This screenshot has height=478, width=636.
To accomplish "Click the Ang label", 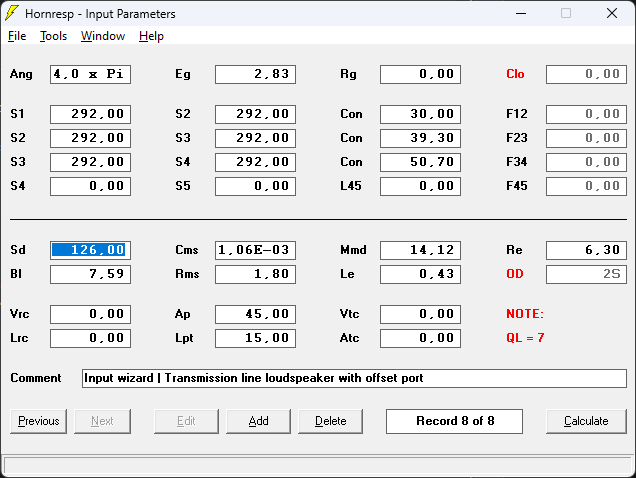I will pos(21,74).
